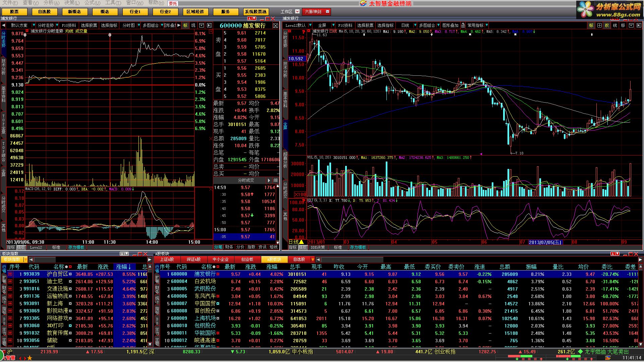Screen dimensions: 644x362
Task: Click the red gear icon before 浦发银行分时走势
Action: point(28,31)
